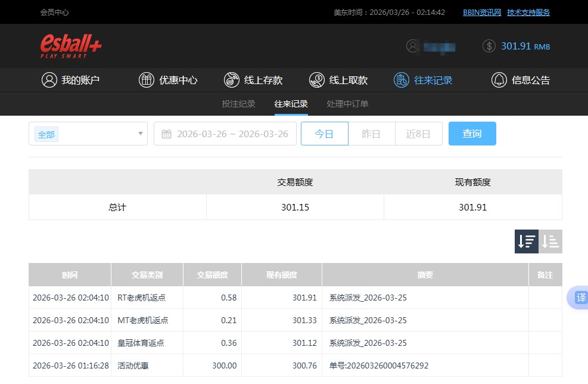Click the 信息公告 bell icon
This screenshot has height=384, width=588.
pos(499,79)
